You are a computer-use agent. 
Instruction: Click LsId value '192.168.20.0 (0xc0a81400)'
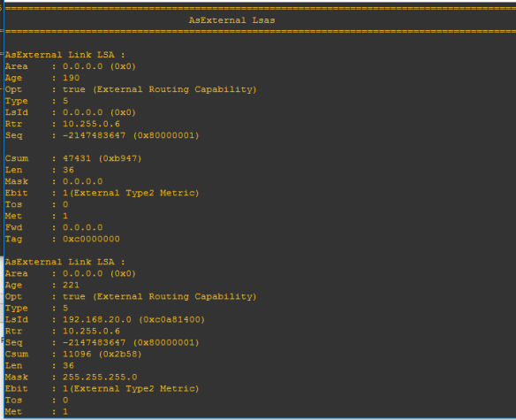point(133,319)
